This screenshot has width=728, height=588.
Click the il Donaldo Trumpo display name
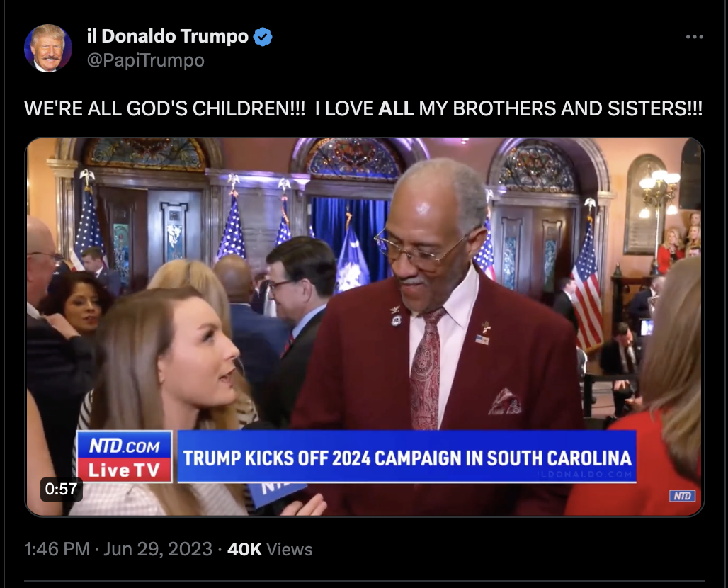168,36
